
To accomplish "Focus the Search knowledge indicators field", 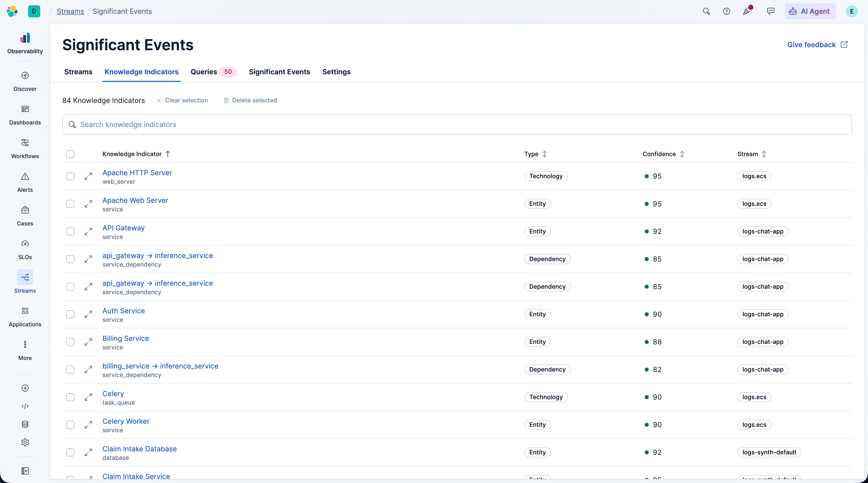I will pyautogui.click(x=457, y=125).
